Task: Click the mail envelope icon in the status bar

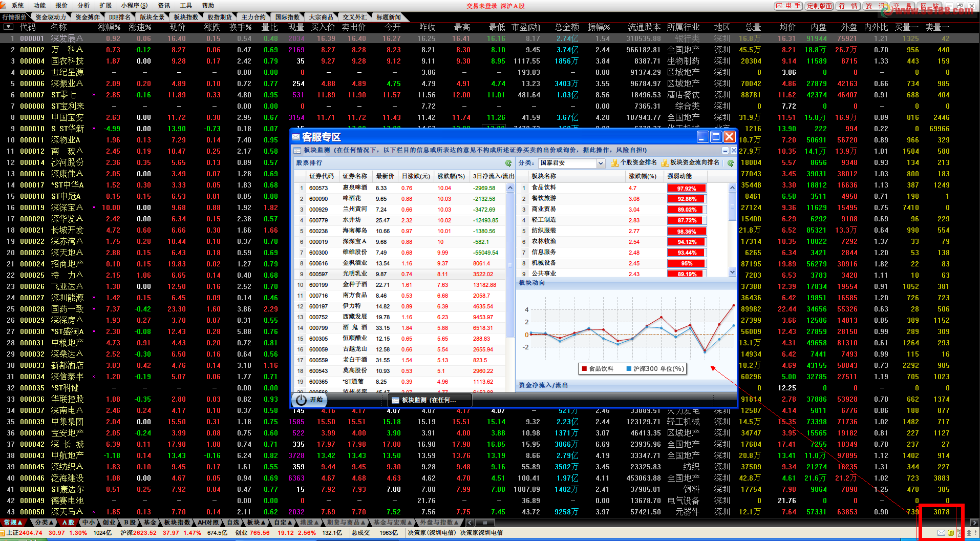Action: [941, 533]
